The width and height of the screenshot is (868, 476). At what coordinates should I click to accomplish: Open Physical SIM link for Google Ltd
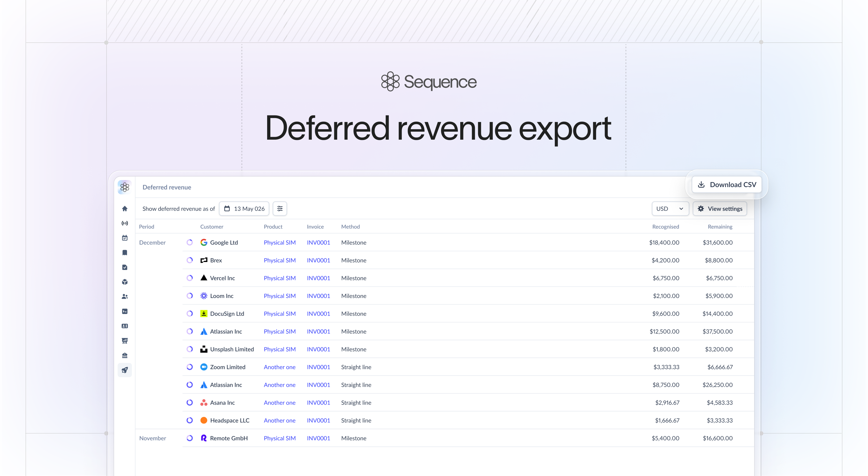pyautogui.click(x=280, y=242)
